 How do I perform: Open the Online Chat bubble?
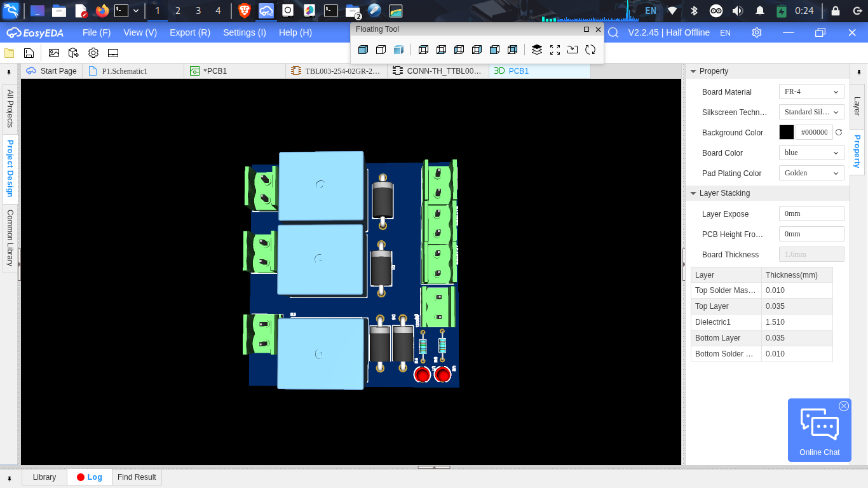click(820, 430)
